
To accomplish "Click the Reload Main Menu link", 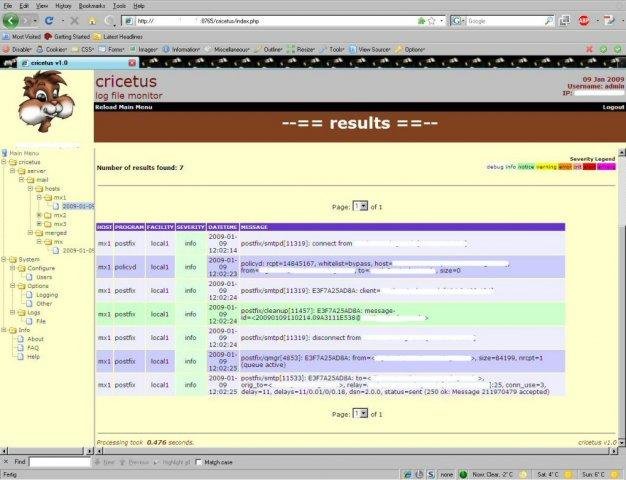I will click(123, 107).
